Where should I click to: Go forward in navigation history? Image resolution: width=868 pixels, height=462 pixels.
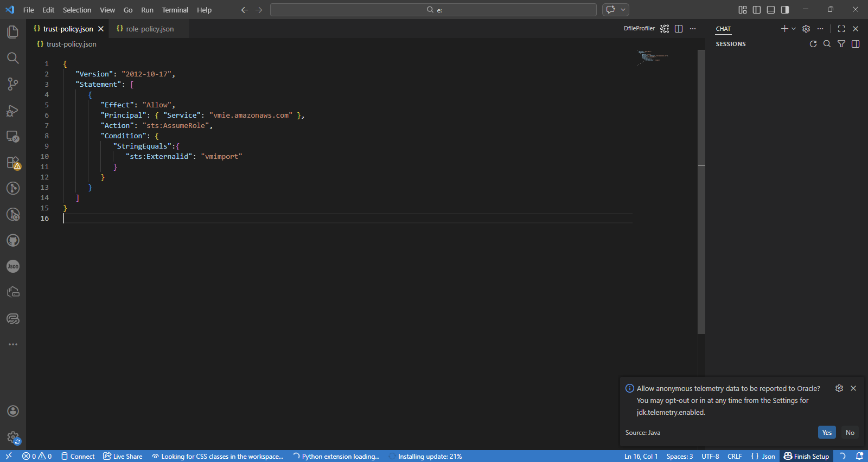pos(259,10)
